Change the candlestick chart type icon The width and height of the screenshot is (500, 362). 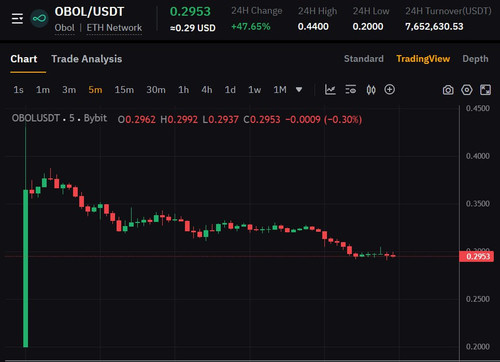371,90
